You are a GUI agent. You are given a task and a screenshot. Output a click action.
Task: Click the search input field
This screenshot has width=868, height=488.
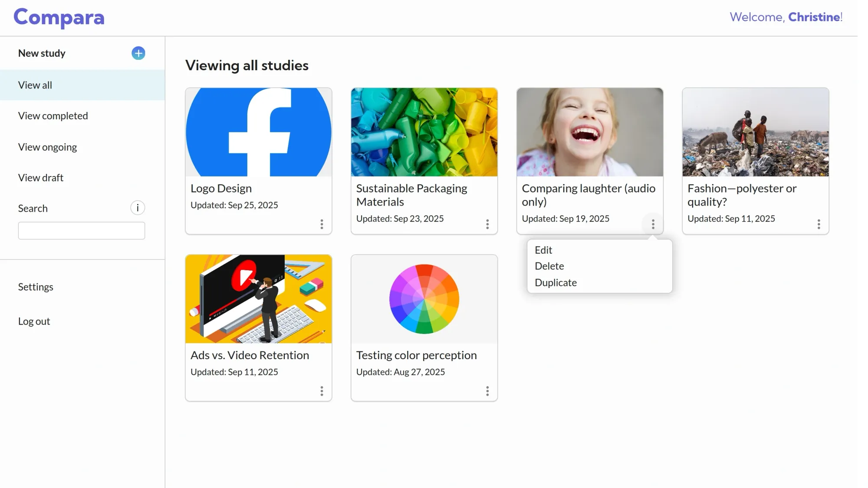[x=82, y=231]
